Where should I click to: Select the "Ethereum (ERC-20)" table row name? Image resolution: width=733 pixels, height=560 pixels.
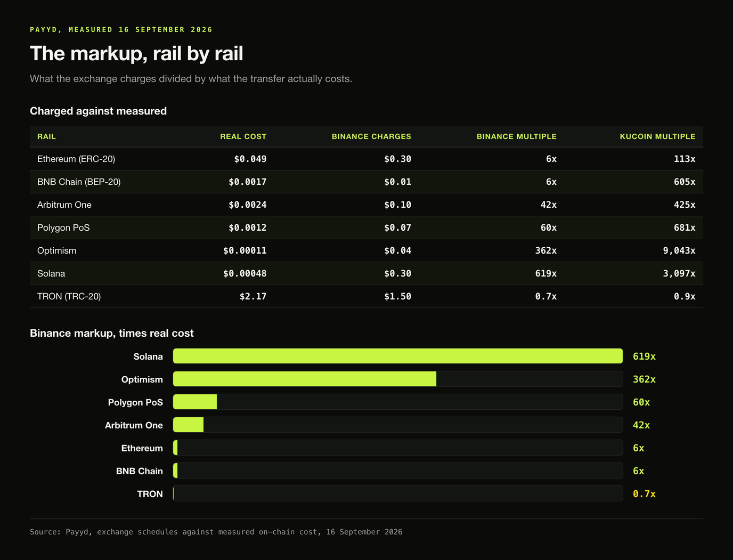coord(76,159)
